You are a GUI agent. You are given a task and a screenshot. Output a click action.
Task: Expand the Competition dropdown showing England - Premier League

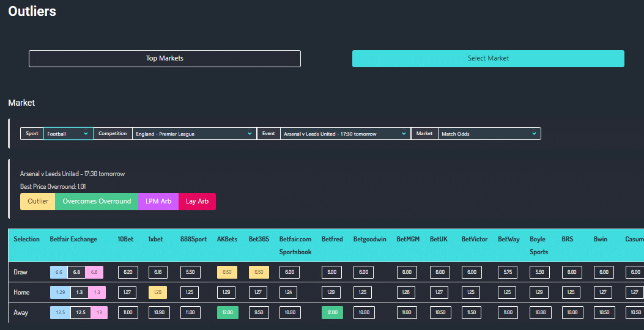[194, 134]
